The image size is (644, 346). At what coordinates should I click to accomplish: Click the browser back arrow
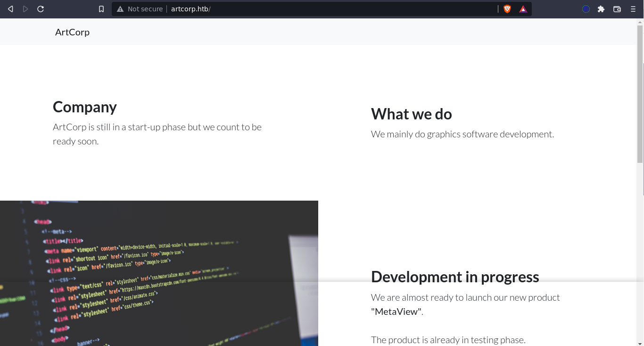(x=10, y=9)
